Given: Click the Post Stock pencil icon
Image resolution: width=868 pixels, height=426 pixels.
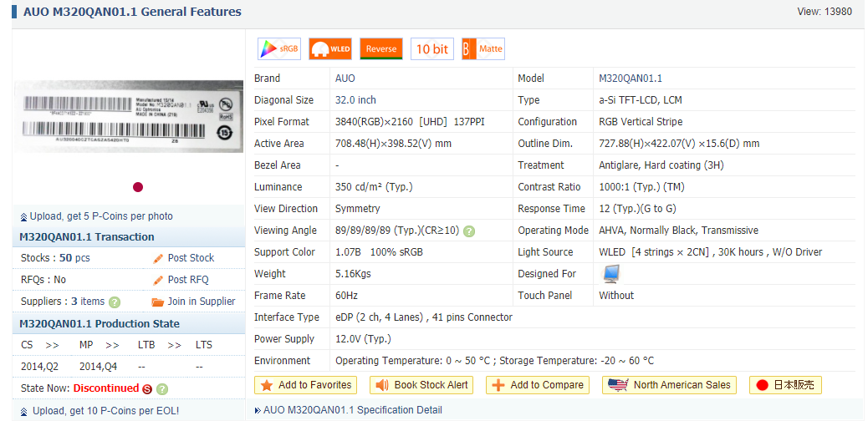Looking at the screenshot, I should [158, 258].
